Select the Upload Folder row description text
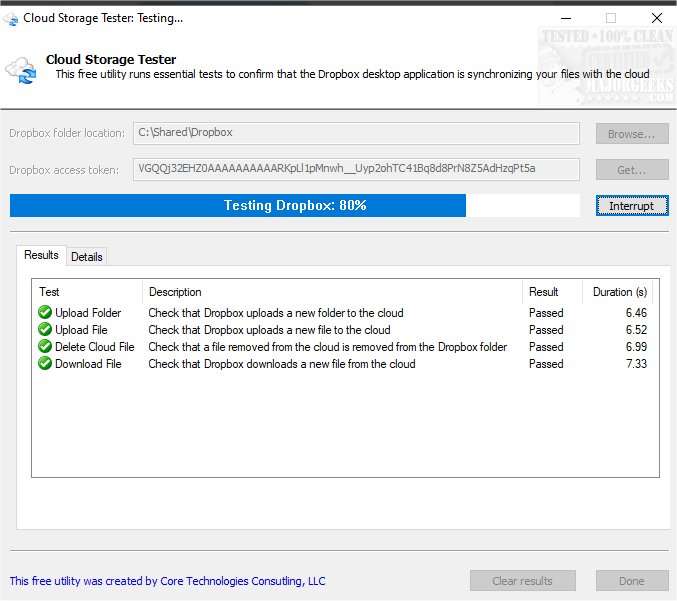Image resolution: width=677 pixels, height=601 pixels. (x=276, y=313)
